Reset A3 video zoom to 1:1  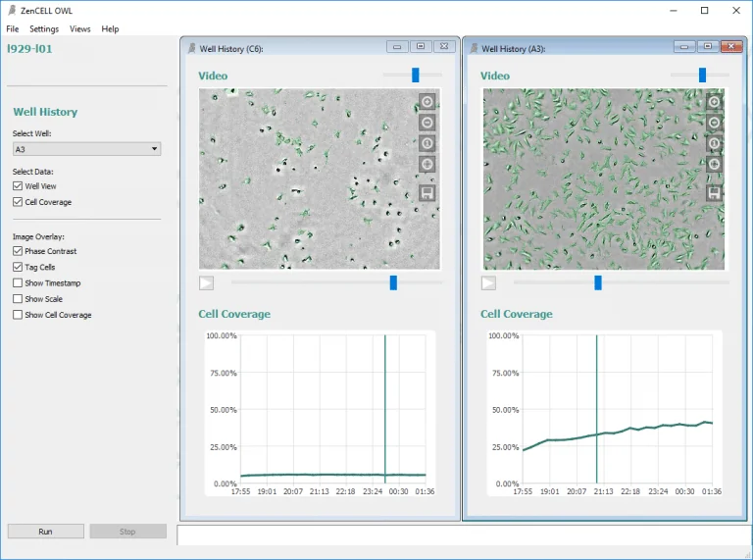713,143
